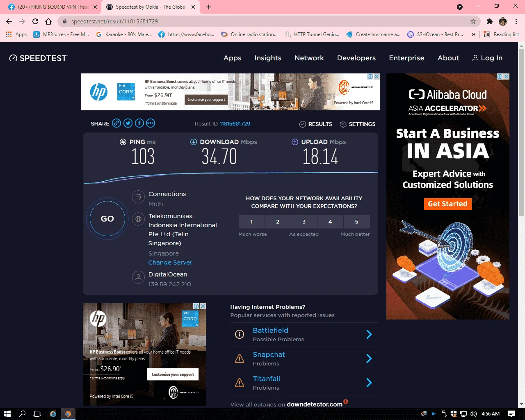
Task: Rate network availability as 2
Action: tap(278, 221)
